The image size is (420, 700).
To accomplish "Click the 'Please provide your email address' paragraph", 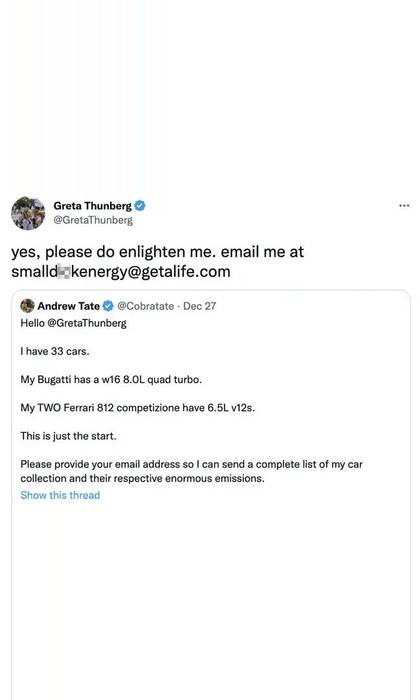I will [x=191, y=471].
